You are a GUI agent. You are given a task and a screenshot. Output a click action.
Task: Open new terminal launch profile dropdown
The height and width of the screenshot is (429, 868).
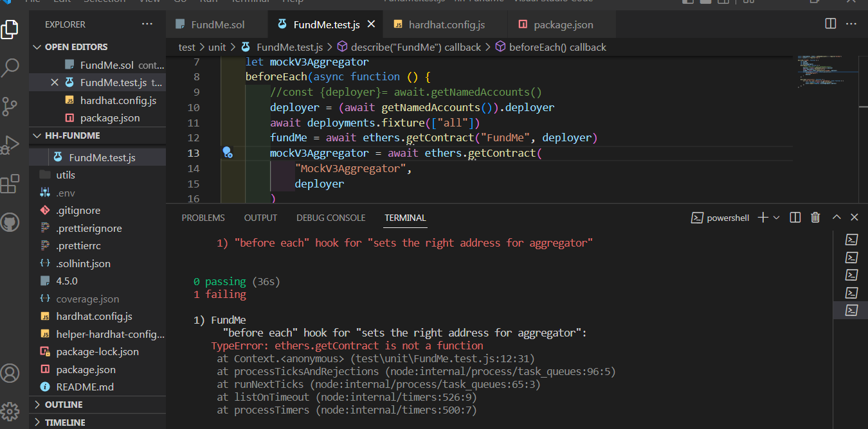tap(776, 218)
